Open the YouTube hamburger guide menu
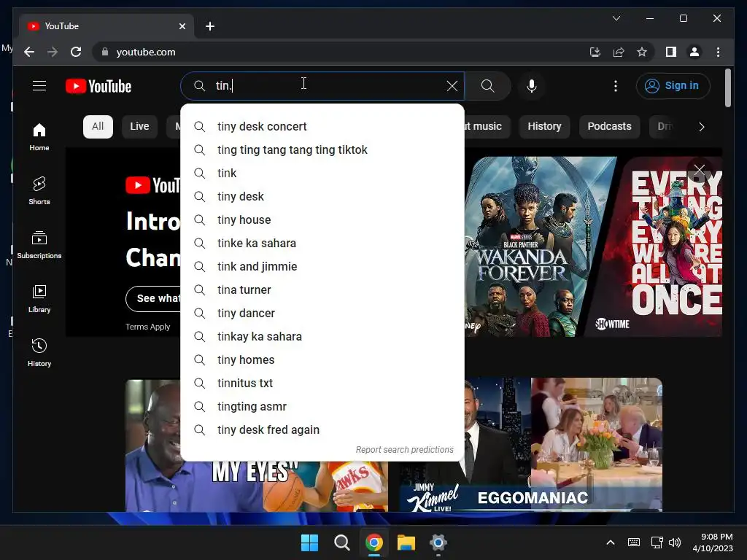 [39, 86]
